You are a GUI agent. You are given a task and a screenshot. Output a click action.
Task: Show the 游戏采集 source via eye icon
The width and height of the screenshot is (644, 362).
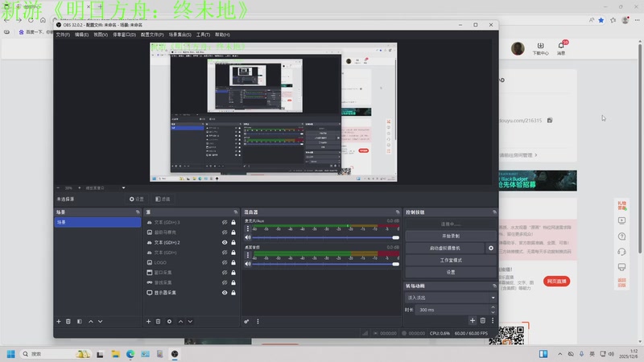pos(225,283)
